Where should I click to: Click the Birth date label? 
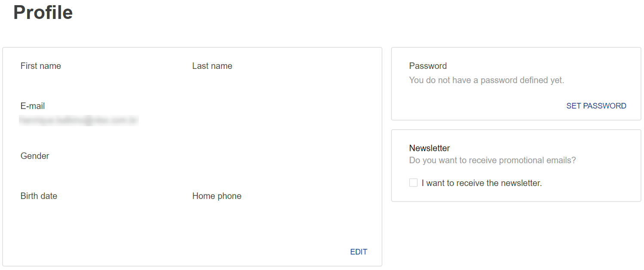coord(39,196)
